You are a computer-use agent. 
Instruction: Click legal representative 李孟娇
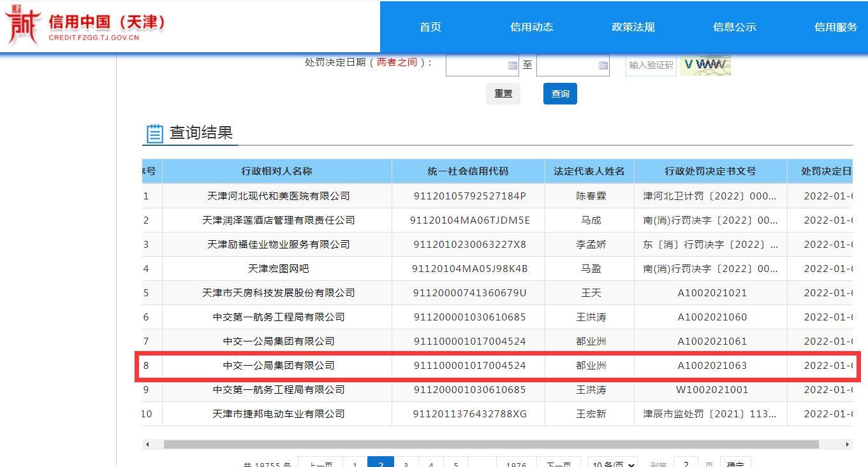pos(591,245)
